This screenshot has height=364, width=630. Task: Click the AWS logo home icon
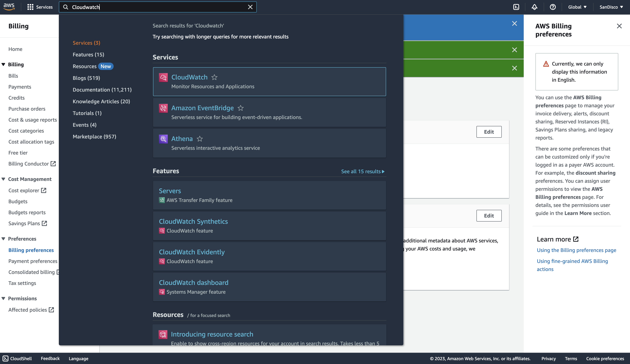(9, 7)
